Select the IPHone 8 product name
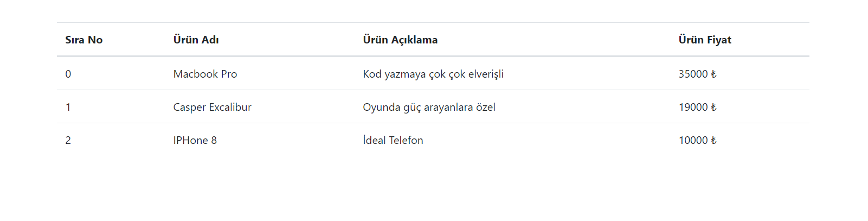 195,140
